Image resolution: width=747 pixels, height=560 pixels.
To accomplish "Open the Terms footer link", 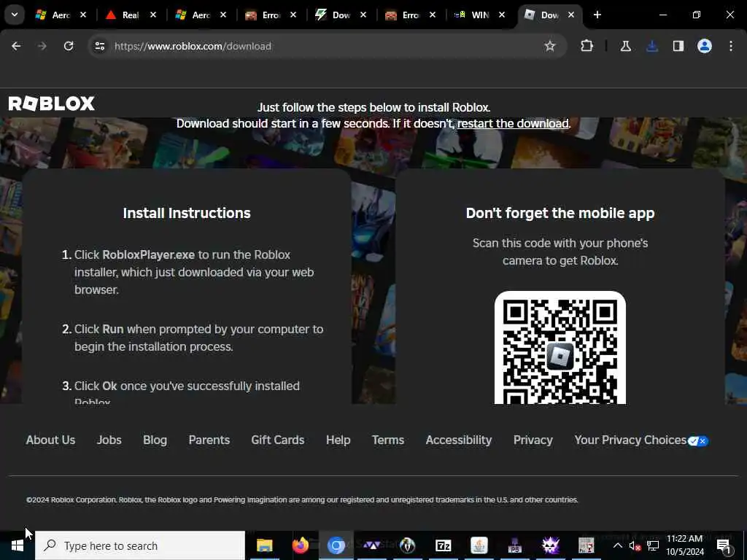I will pos(388,440).
